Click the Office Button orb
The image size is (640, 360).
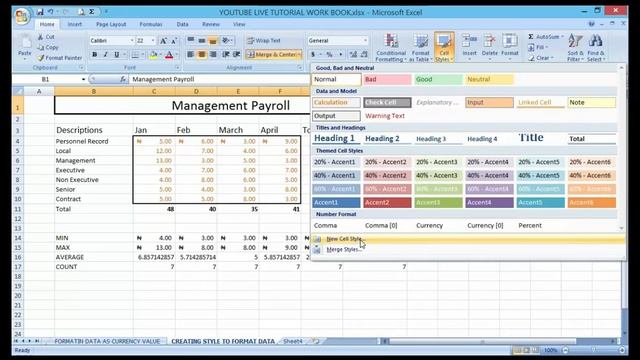(21, 16)
